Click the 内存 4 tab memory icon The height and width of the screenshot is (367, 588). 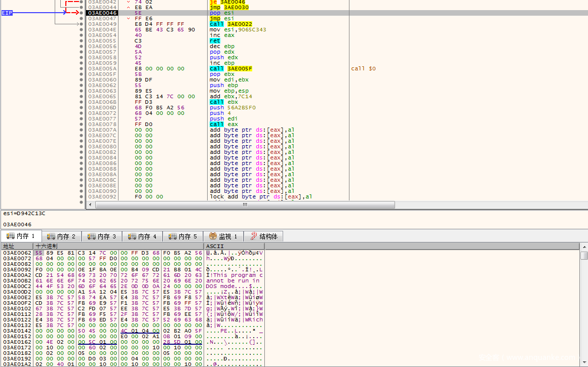[132, 236]
